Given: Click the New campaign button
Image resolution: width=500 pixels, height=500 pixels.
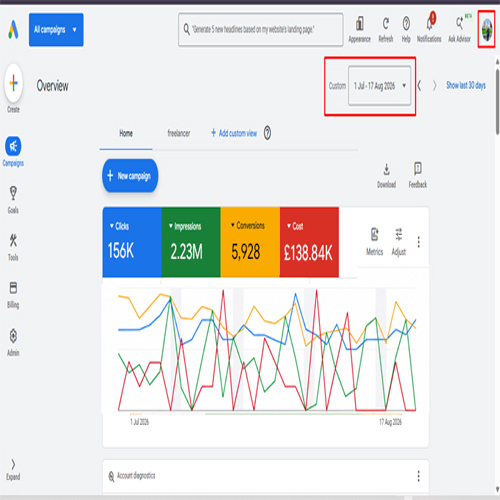Looking at the screenshot, I should click(x=130, y=176).
